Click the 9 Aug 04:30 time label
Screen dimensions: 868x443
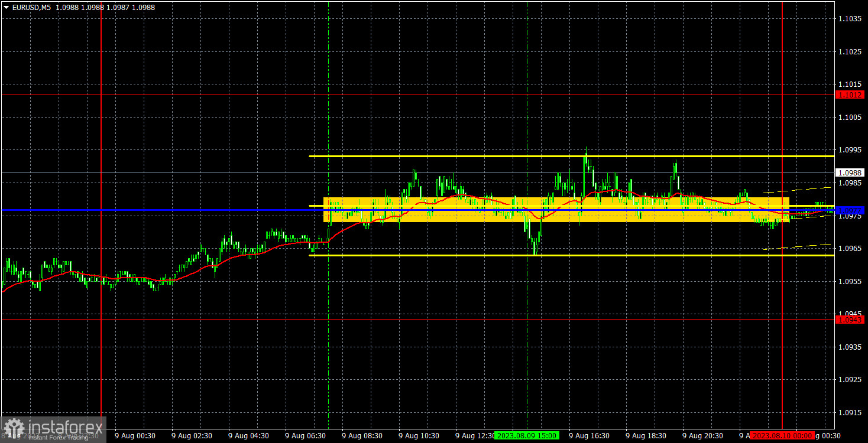[x=248, y=436]
